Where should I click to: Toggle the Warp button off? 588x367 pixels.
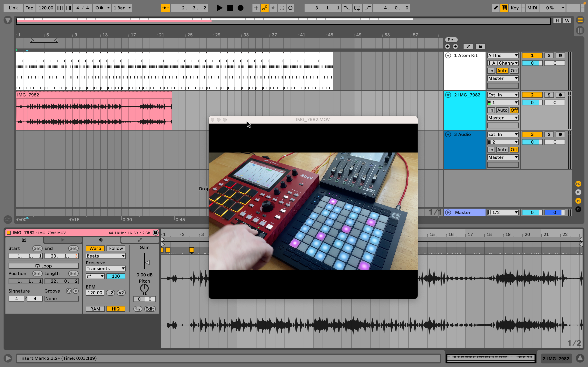95,248
